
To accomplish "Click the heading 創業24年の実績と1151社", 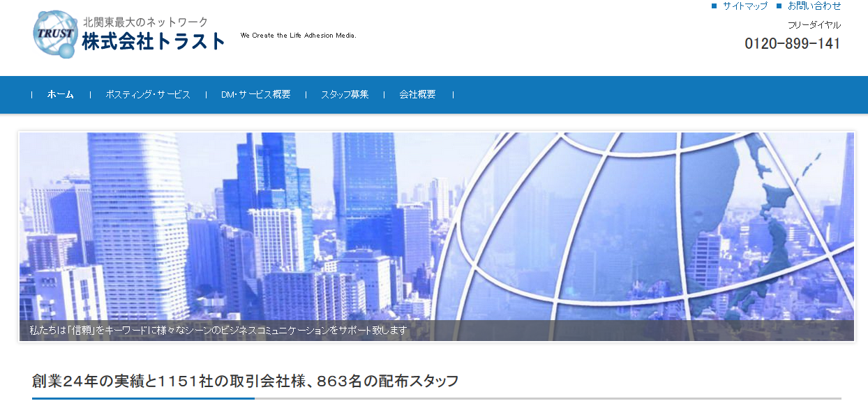I will click(x=246, y=381).
